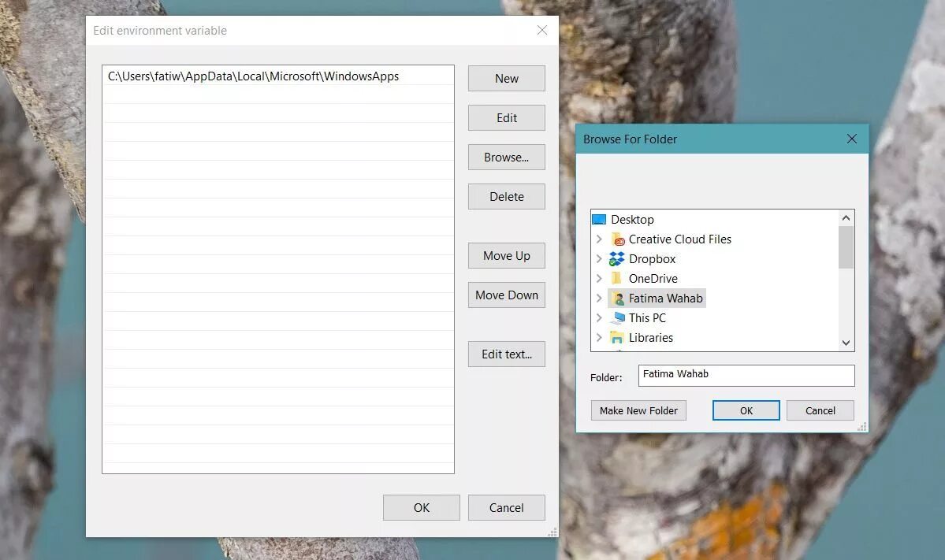This screenshot has height=560, width=945.
Task: Cancel the Browse For Folder dialog
Action: pyautogui.click(x=820, y=410)
